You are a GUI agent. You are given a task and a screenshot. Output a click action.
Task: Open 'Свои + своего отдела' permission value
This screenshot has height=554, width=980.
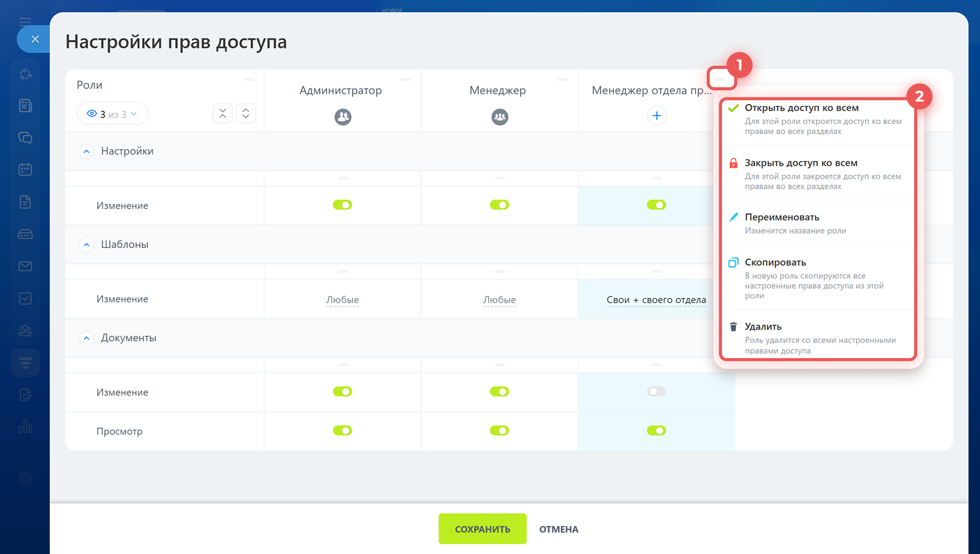656,300
